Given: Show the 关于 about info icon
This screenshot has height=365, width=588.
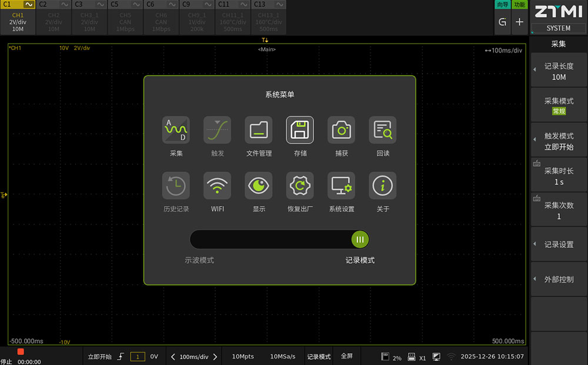Looking at the screenshot, I should tap(383, 186).
